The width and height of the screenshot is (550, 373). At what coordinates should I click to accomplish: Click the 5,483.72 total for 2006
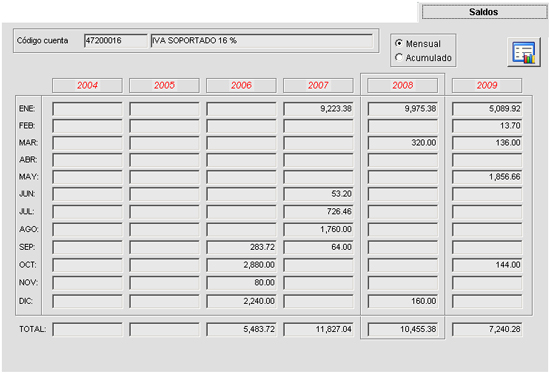[x=241, y=329]
